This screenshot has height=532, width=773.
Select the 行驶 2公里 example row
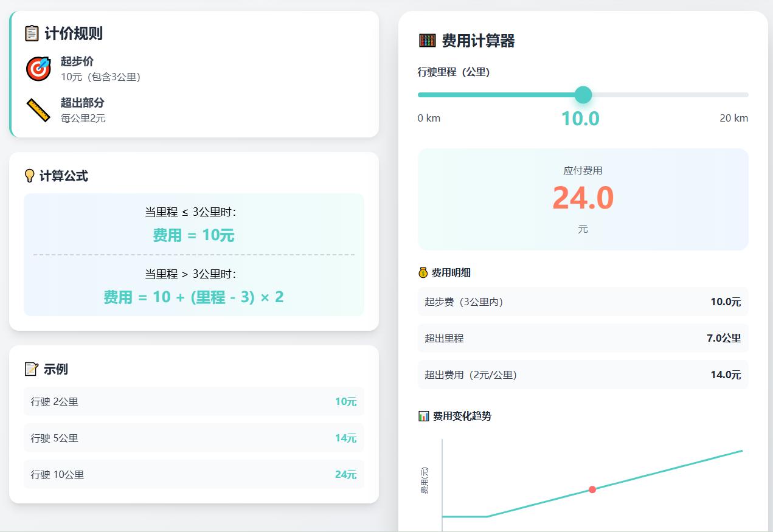tap(194, 401)
